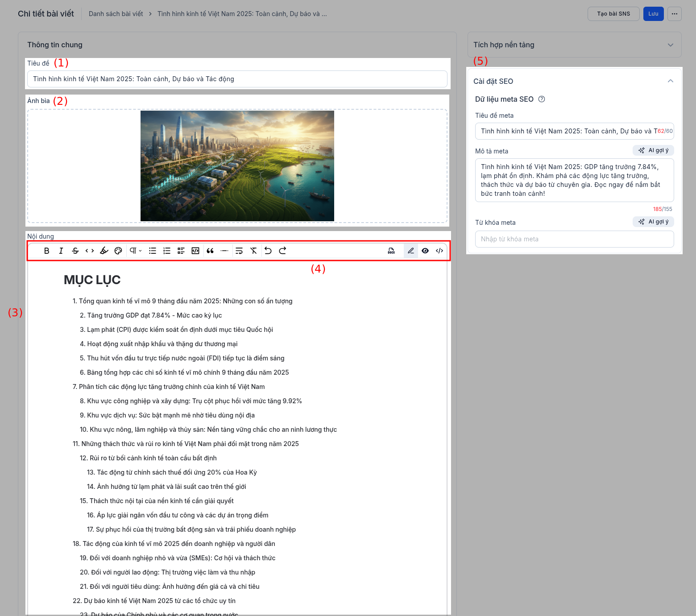
Task: Open the paragraph style dropdown
Action: point(136,251)
